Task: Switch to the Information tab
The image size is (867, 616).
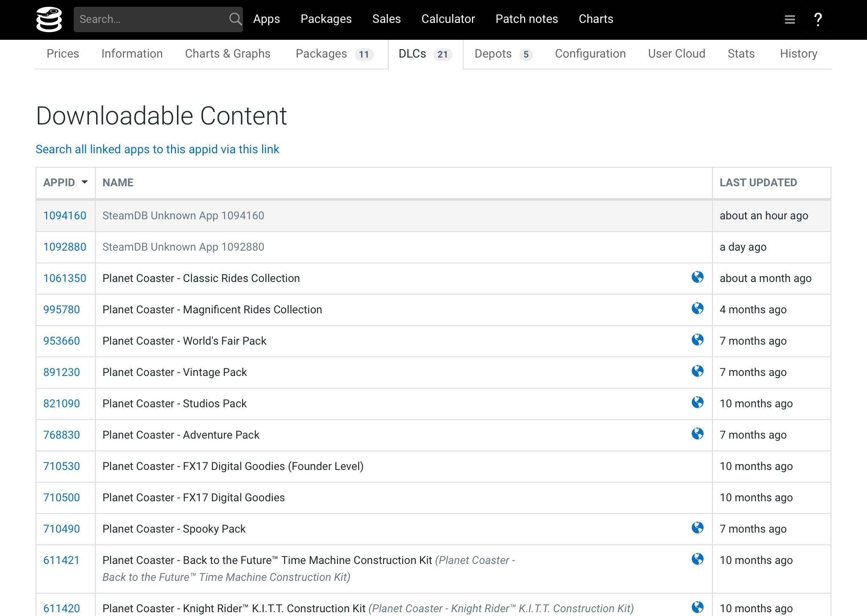Action: click(132, 54)
